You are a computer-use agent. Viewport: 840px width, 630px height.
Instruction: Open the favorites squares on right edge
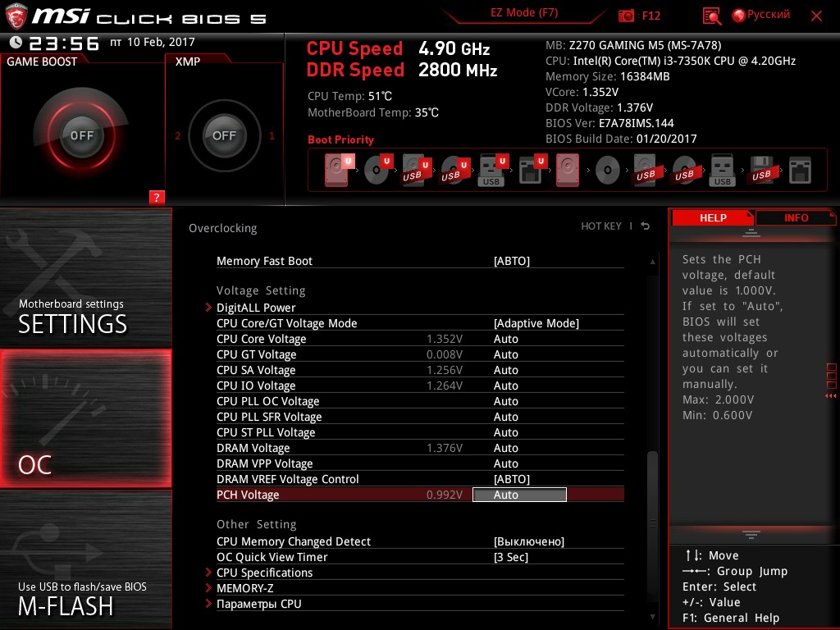832,376
